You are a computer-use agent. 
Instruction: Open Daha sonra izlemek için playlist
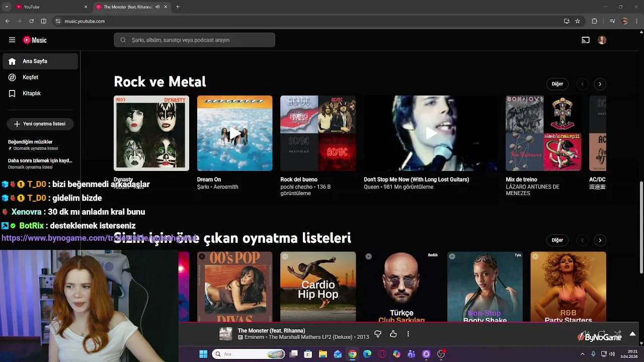point(40,163)
